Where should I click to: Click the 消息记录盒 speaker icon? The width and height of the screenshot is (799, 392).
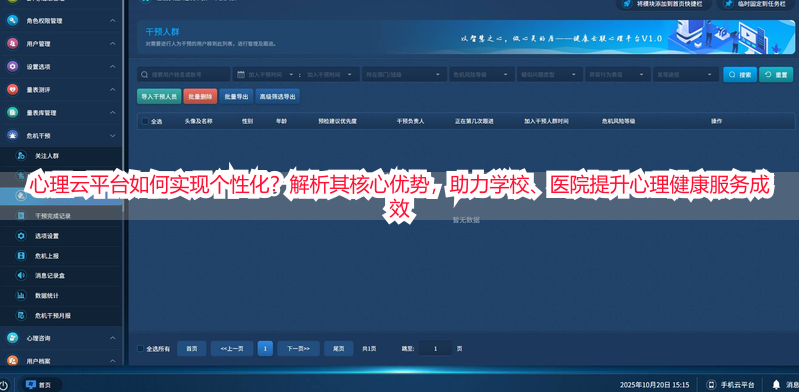[21, 276]
